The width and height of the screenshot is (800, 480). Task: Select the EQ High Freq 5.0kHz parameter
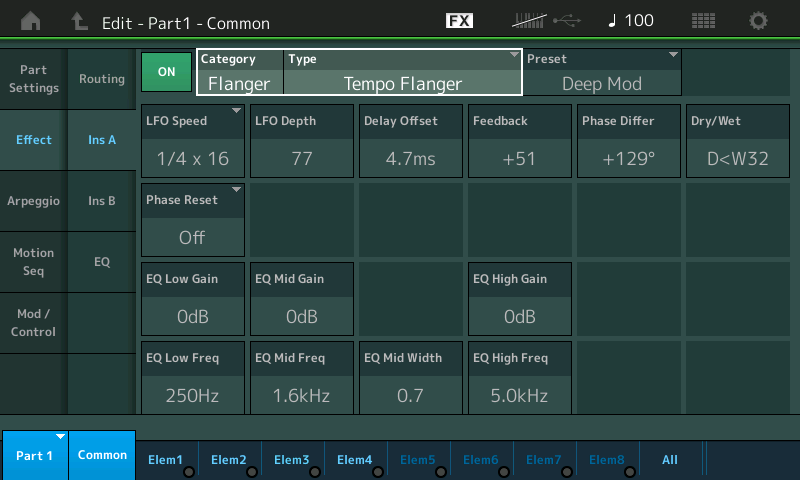pyautogui.click(x=520, y=378)
